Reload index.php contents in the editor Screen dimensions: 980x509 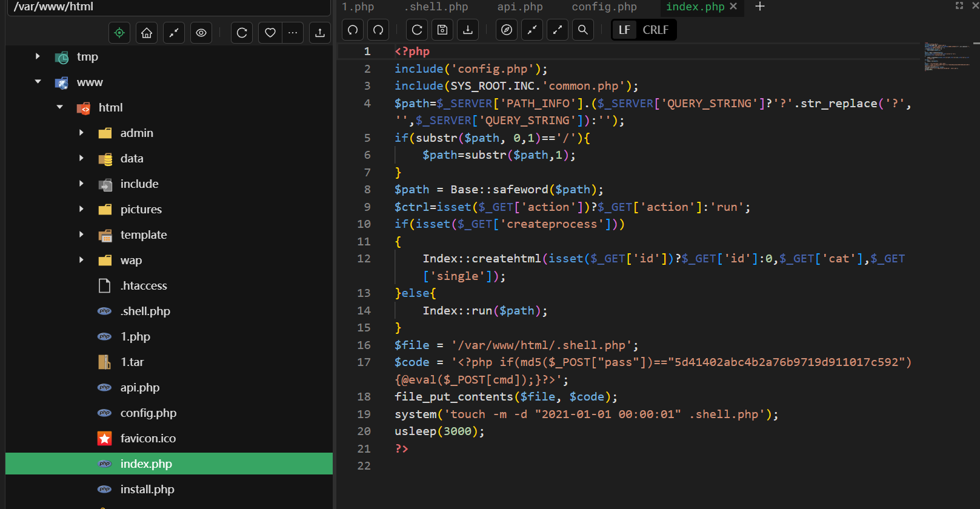point(417,30)
